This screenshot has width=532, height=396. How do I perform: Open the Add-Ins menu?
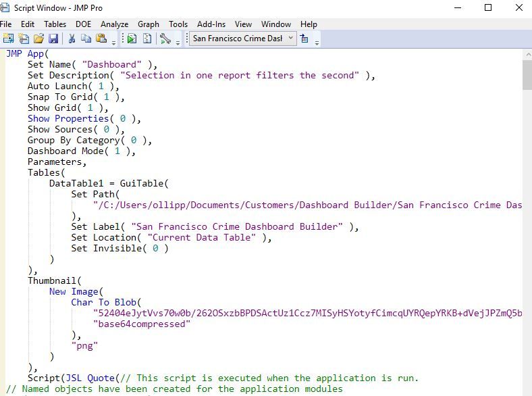211,24
